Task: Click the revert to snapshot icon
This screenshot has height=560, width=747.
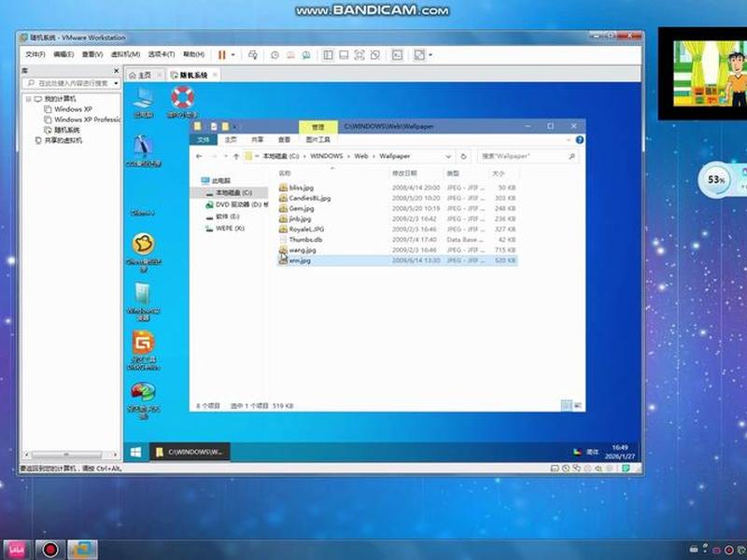Action: [290, 55]
